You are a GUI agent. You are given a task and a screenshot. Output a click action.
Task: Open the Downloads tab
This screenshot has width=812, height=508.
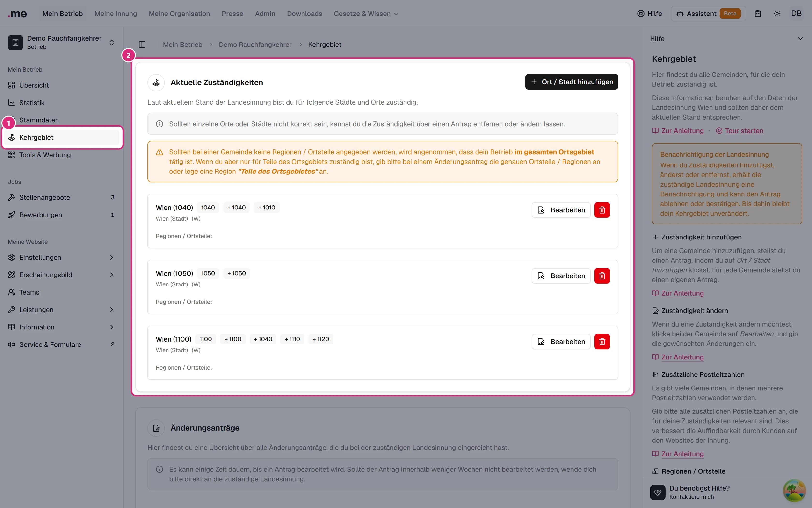(x=304, y=14)
